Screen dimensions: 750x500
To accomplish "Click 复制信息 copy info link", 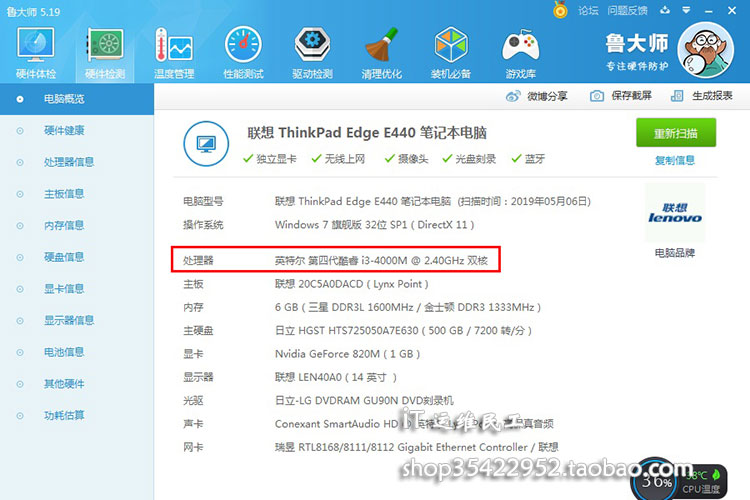I will [x=675, y=160].
